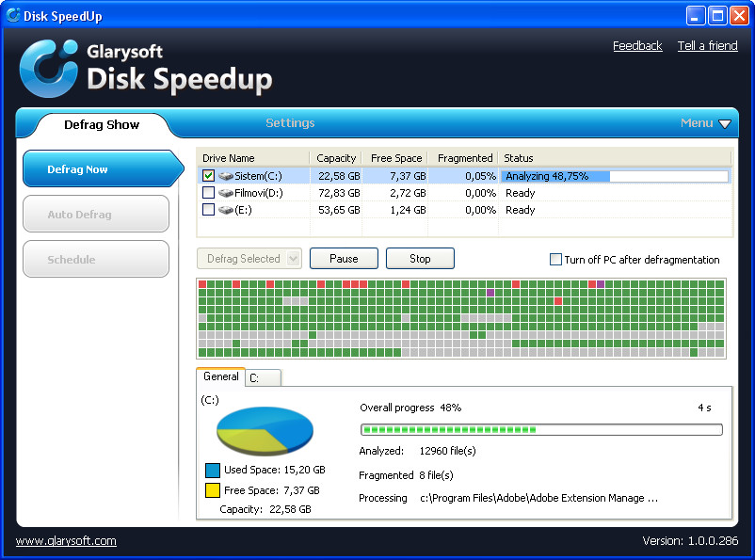Select the Defrag Now side button
The width and height of the screenshot is (755, 560).
(x=103, y=169)
